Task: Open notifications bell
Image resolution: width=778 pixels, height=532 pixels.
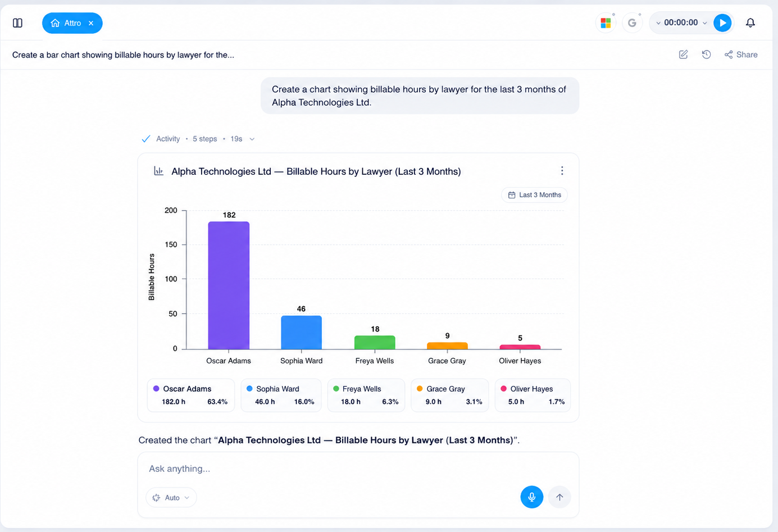Action: pyautogui.click(x=750, y=23)
